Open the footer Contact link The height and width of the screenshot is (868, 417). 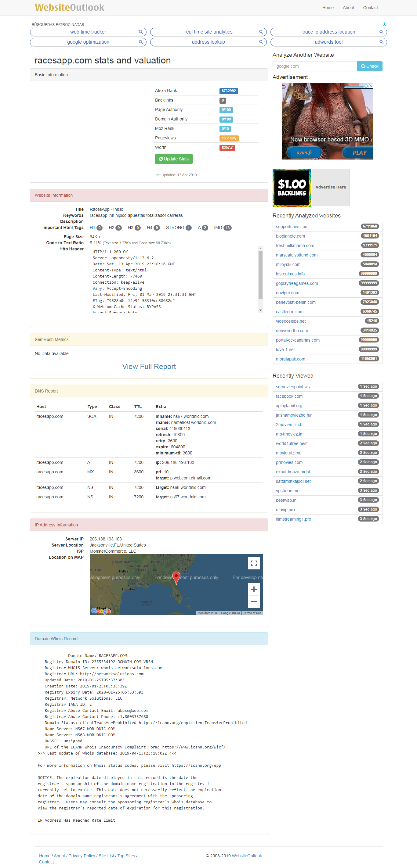point(46,862)
